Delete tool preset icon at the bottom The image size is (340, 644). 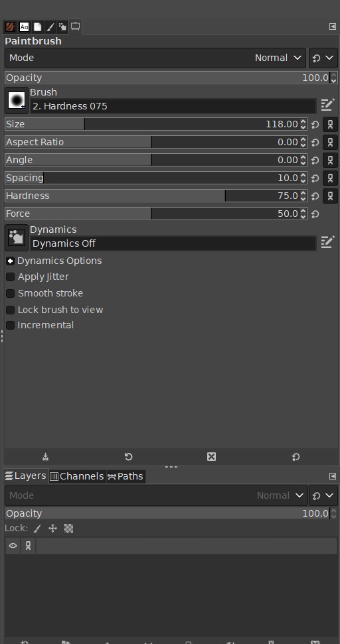211,457
